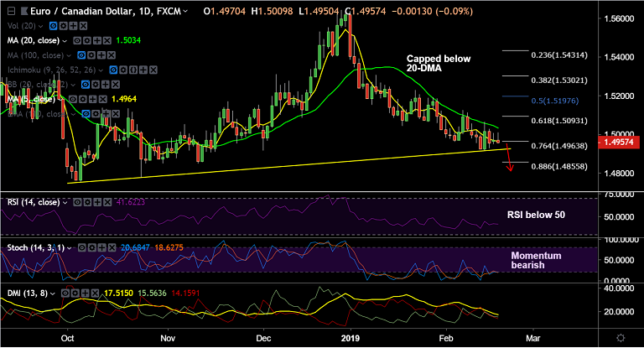Toggle EMA indicator visibility eye
Image resolution: width=644 pixels, height=348 pixels.
click(86, 114)
